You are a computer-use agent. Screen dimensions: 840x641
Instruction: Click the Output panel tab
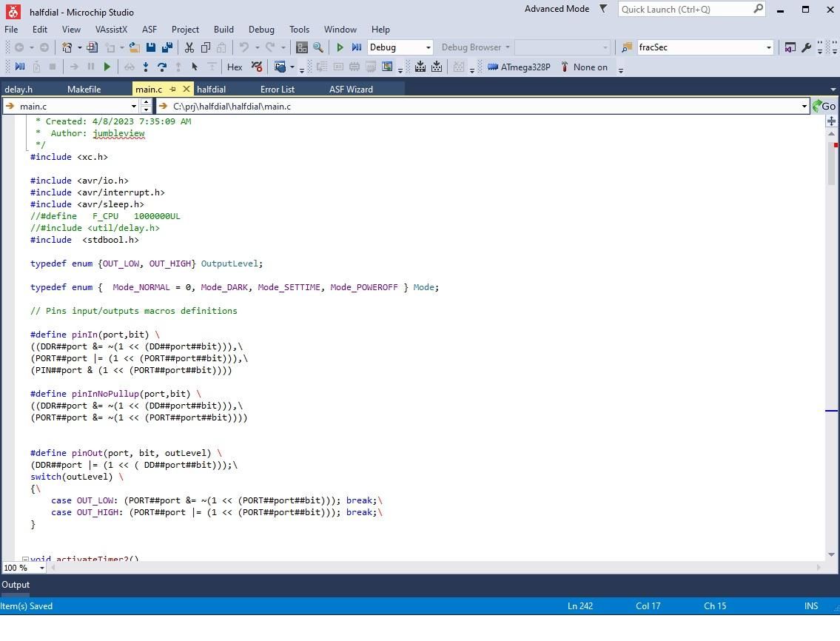coord(16,585)
